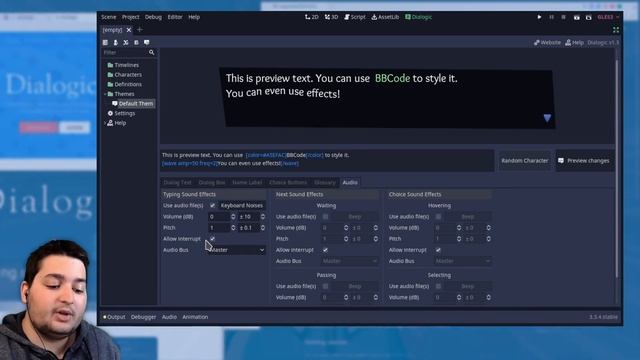Open the Script workspace

[355, 17]
